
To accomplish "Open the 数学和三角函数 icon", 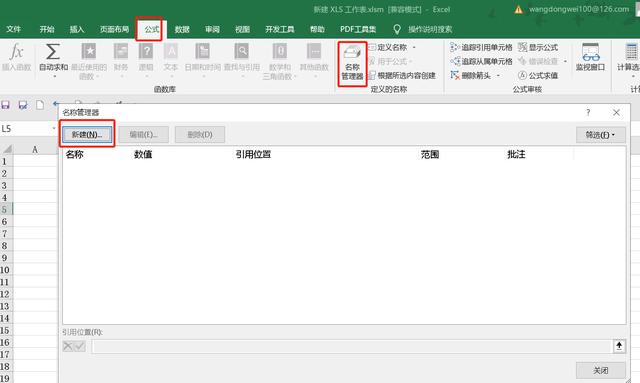I will pos(280,52).
